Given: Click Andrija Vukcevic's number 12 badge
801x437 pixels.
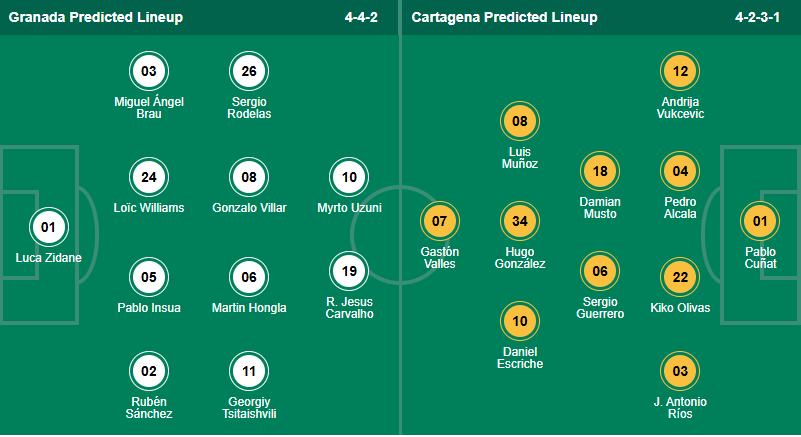Looking at the screenshot, I should [681, 71].
